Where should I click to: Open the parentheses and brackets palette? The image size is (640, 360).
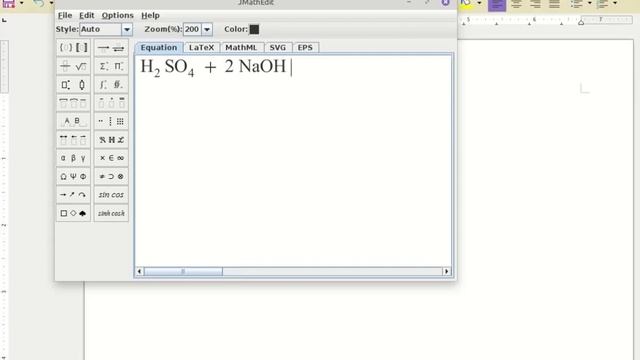[73, 48]
